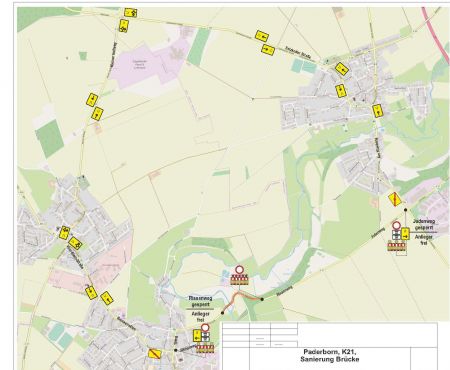Click the black dot beside the red-crossed sign near Jadenweg
This screenshot has height=370, width=450.
[x=405, y=210]
